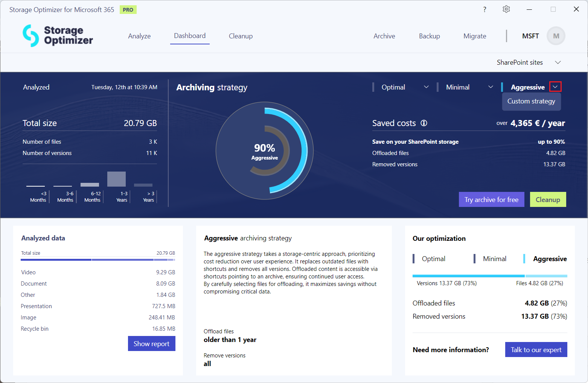The image size is (588, 383).
Task: Click the Saved costs info icon
Action: (x=424, y=123)
